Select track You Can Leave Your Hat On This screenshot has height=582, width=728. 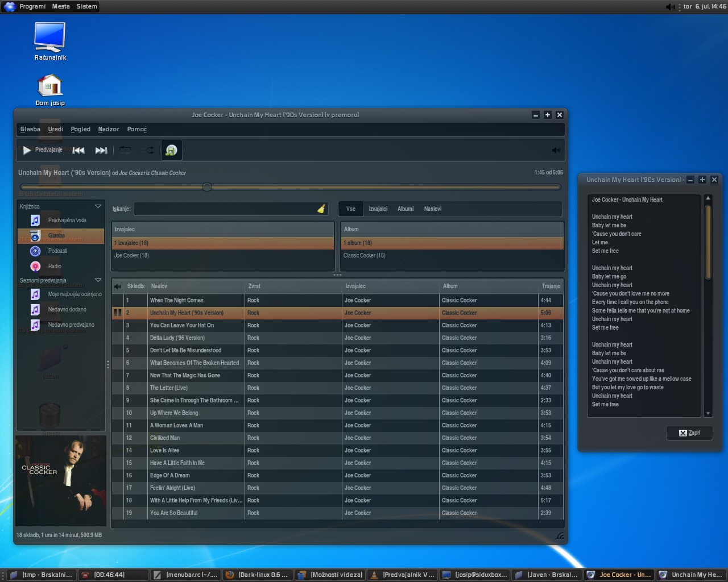[337, 325]
